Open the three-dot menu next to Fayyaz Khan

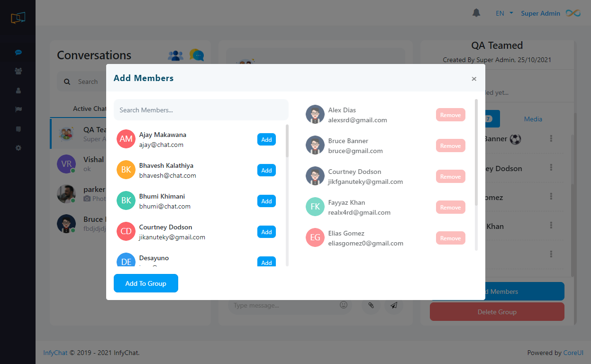[551, 226]
